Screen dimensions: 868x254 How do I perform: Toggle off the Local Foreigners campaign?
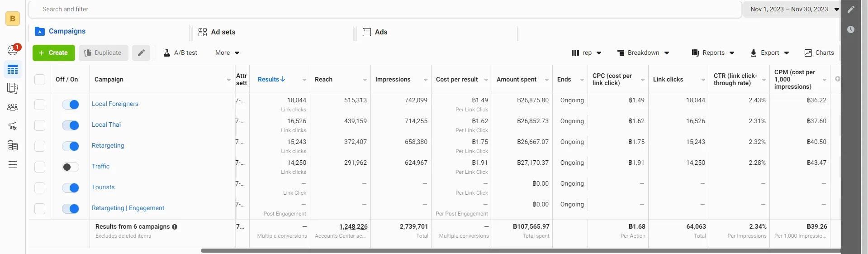(71, 105)
